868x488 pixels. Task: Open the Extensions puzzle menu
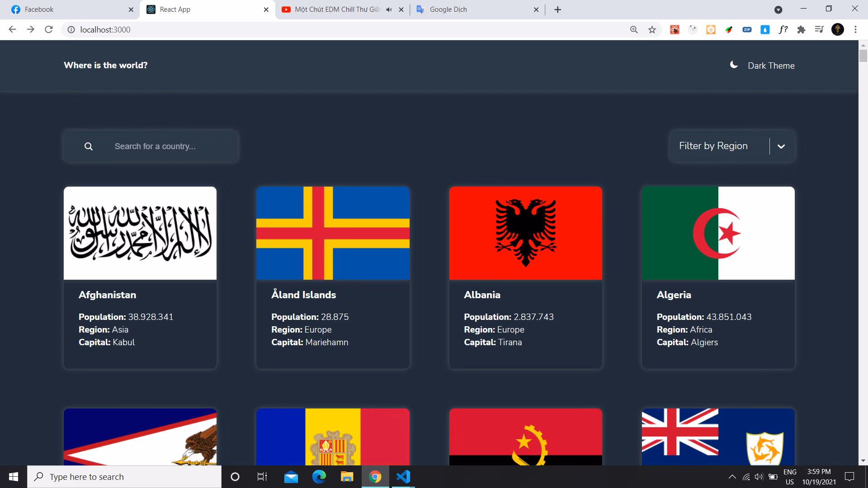coord(801,30)
